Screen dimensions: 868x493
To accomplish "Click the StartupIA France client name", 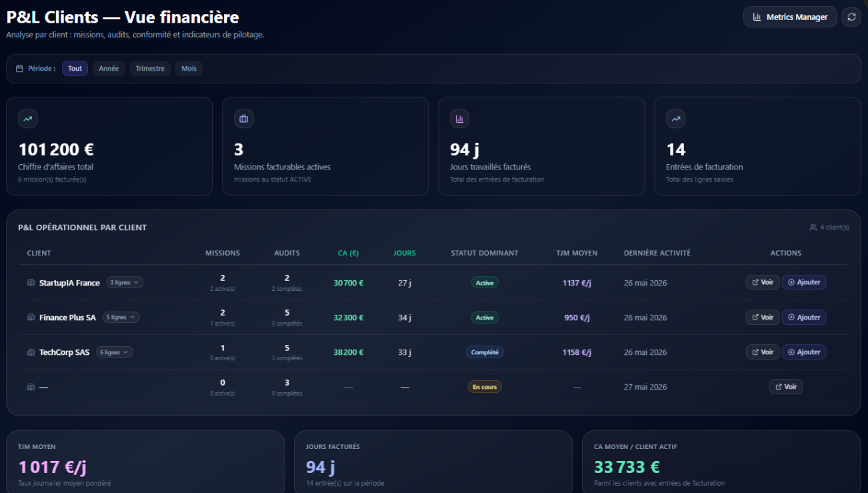I will click(x=69, y=283).
